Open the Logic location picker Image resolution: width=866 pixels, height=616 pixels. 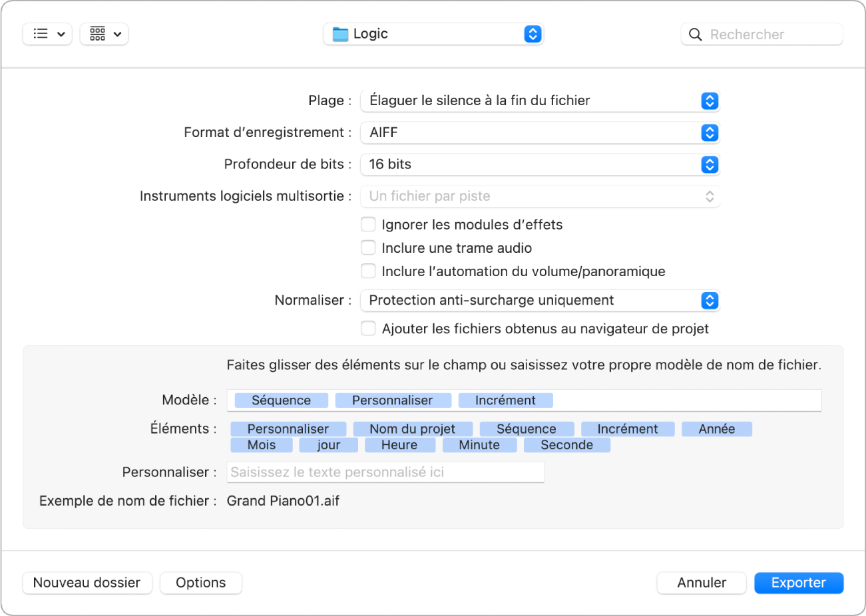click(532, 33)
